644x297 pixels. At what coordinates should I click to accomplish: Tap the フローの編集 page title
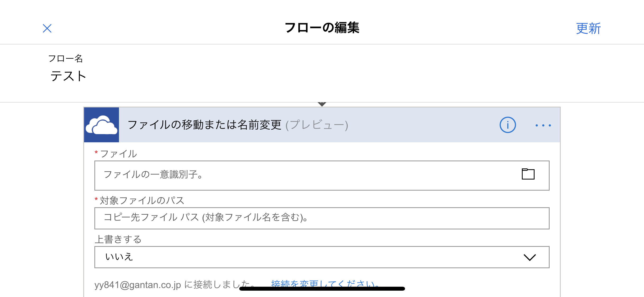click(322, 28)
